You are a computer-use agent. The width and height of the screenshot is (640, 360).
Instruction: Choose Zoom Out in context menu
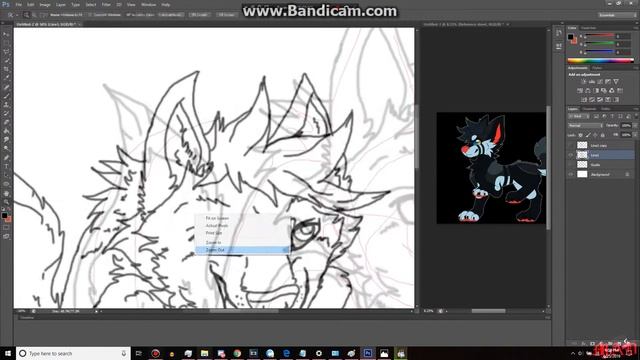[x=242, y=250]
